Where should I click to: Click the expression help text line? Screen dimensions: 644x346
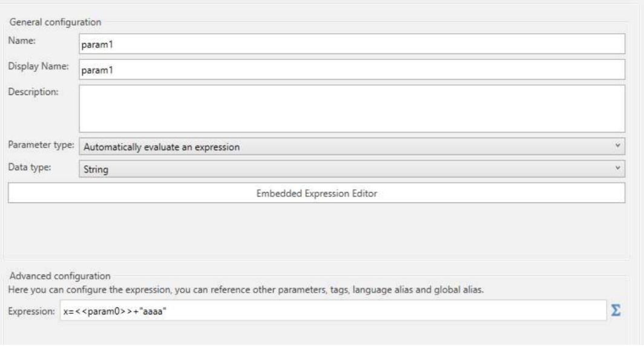point(246,290)
